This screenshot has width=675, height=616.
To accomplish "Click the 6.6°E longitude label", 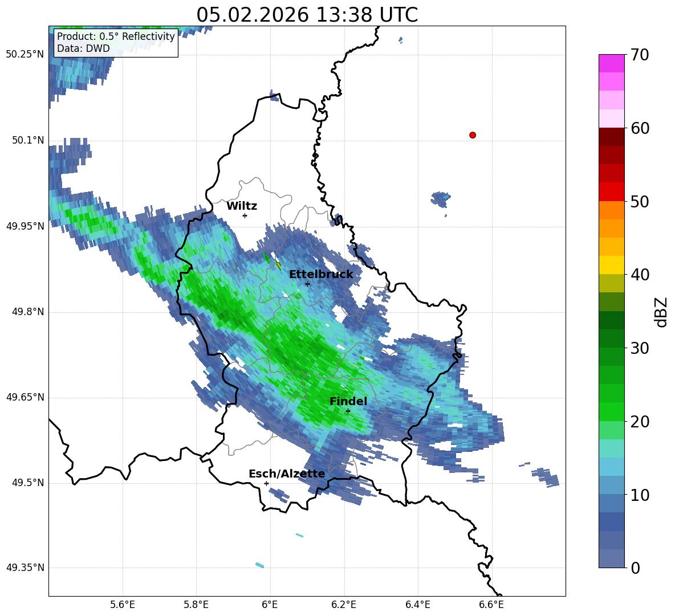I will click(491, 605).
